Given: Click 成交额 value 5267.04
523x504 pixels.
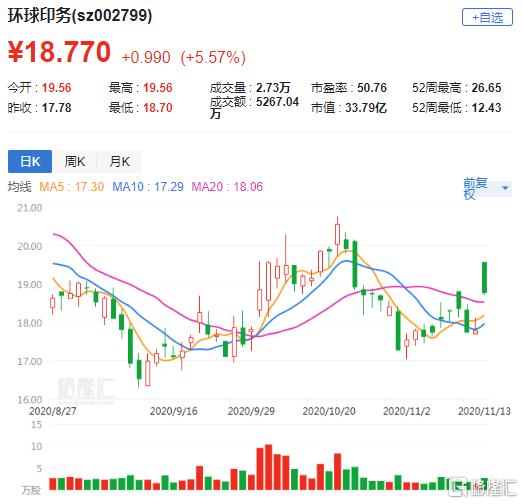Looking at the screenshot, I should click(277, 102).
